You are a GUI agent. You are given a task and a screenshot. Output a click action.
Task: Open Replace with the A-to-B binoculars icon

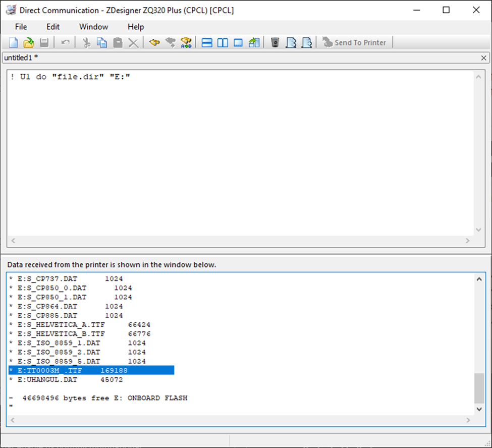(x=186, y=42)
